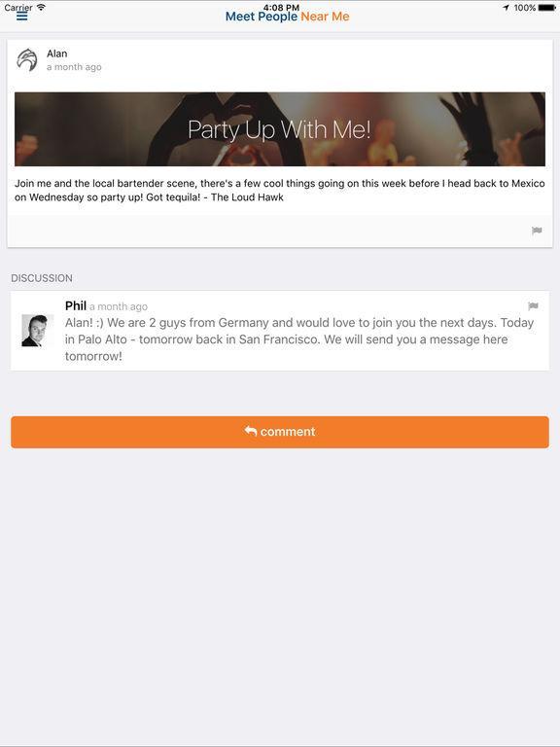Tap the battery indicator
Image resolution: width=560 pixels, height=747 pixels.
pyautogui.click(x=547, y=8)
